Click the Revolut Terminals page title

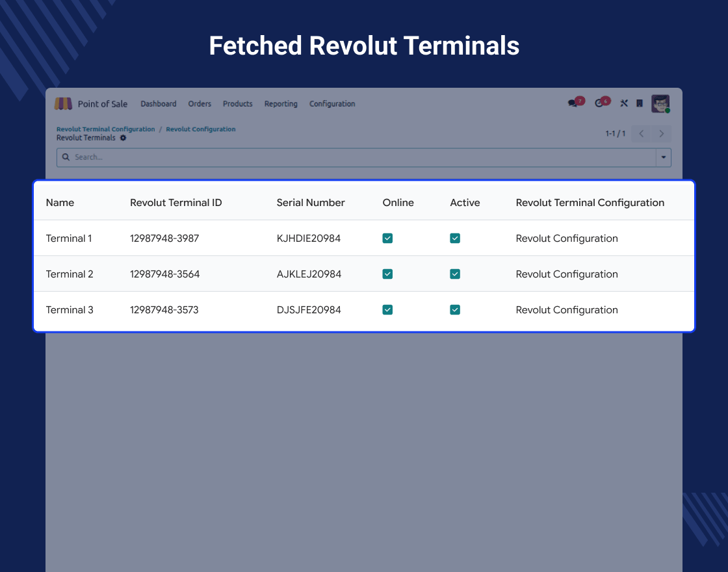tap(86, 138)
